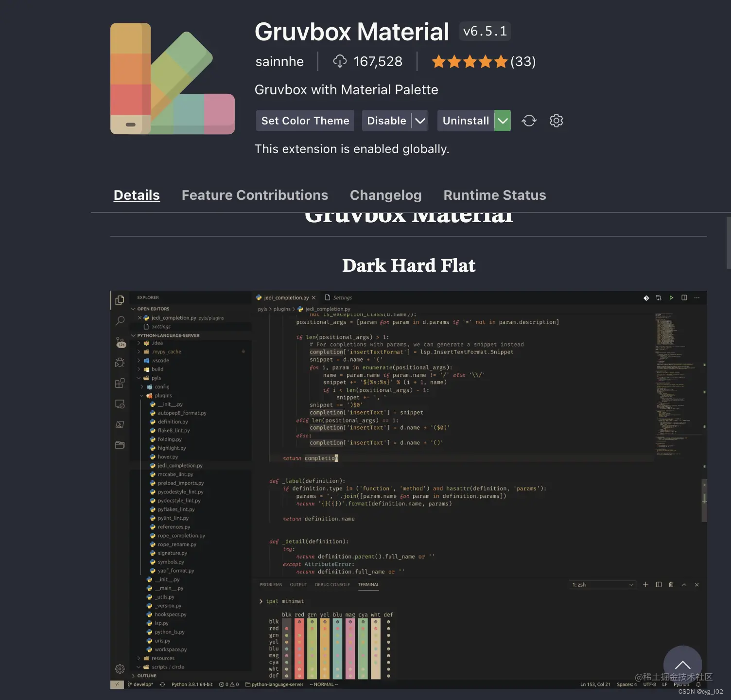
Task: Click Explorer icon in preview activity bar
Action: 120,300
